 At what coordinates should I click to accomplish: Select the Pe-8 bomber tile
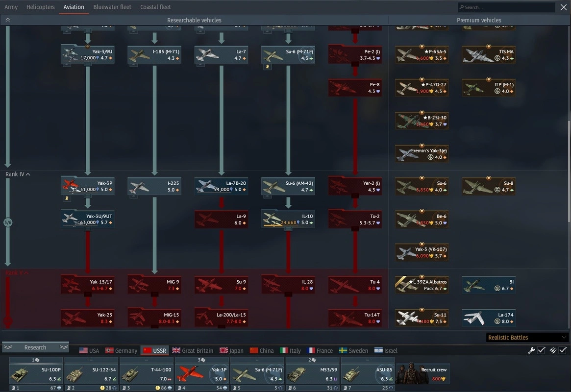tap(355, 88)
